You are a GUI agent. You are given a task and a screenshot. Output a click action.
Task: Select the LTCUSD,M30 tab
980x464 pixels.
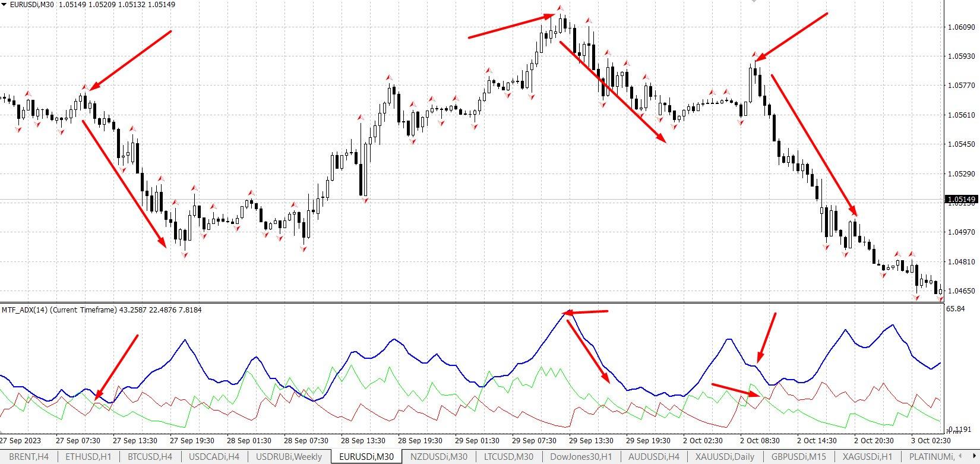(x=508, y=457)
